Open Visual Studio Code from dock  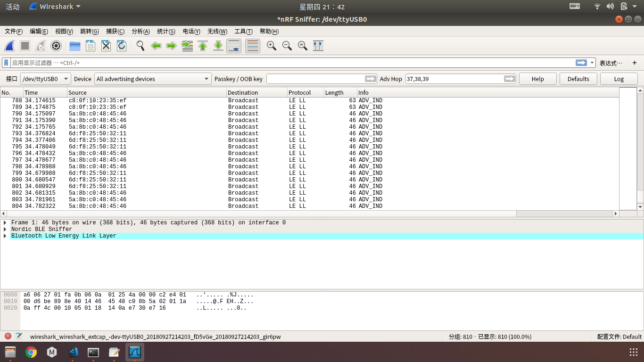[x=73, y=352]
